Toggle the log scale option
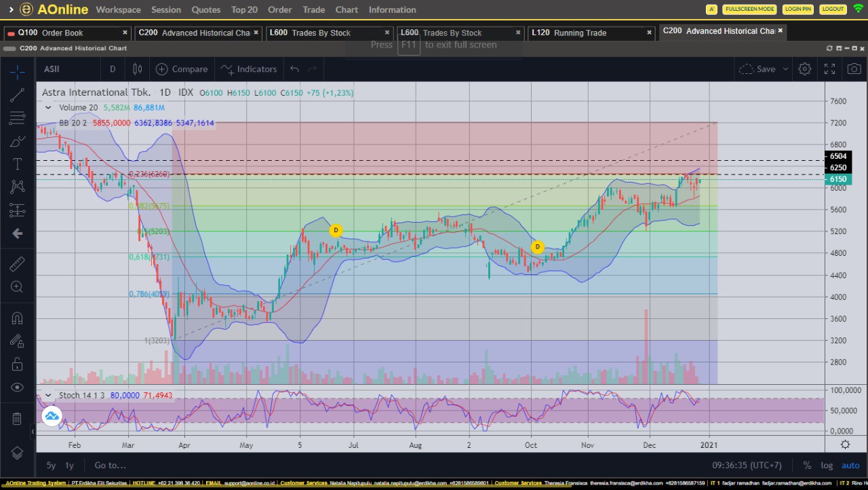 click(x=827, y=466)
